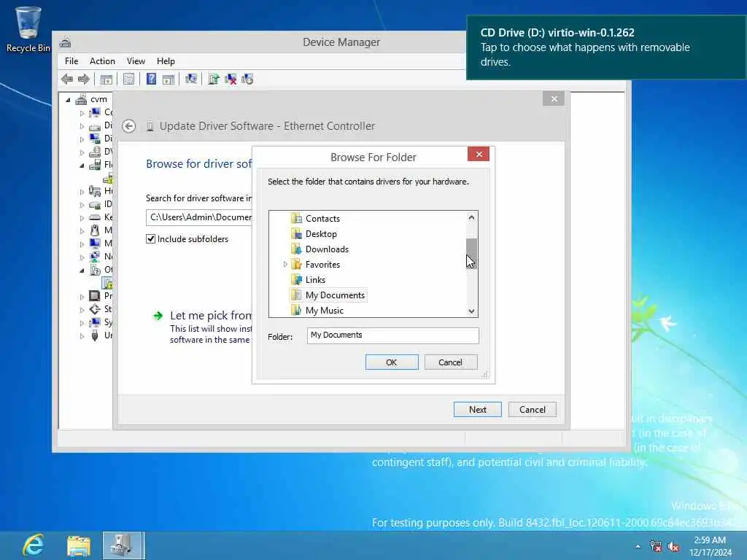Click the network status tray icon
The image size is (747, 560).
pyautogui.click(x=656, y=546)
